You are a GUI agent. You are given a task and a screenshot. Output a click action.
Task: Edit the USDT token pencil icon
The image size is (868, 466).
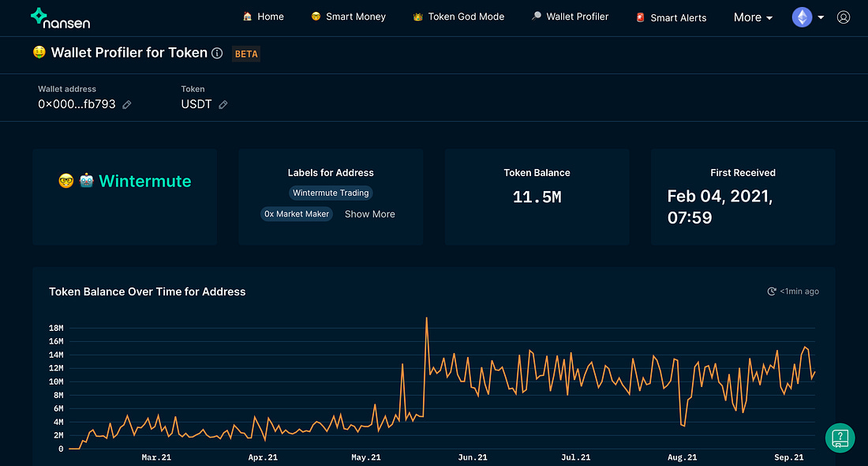click(x=223, y=104)
